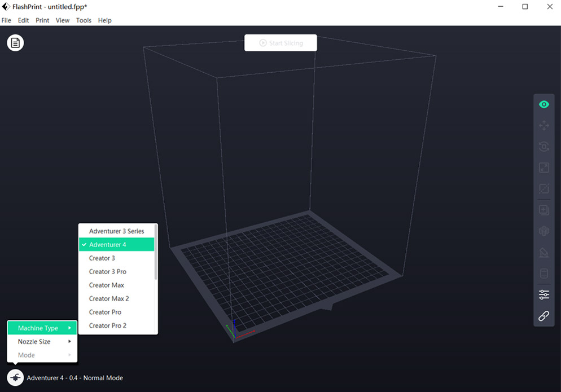Open the File menu
The image size is (561, 392).
(x=6, y=20)
